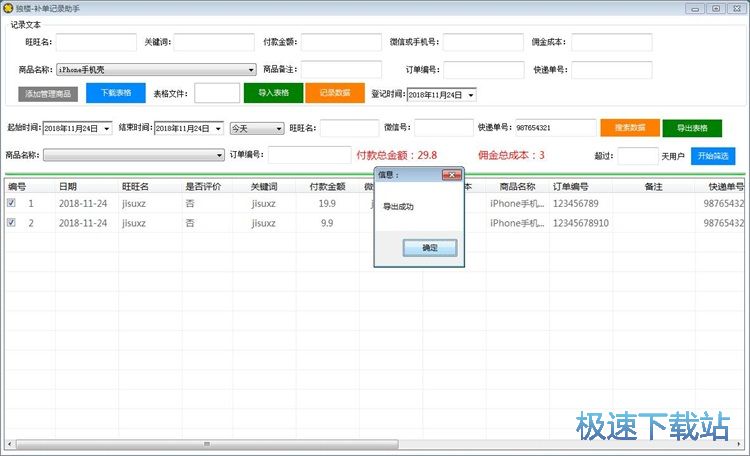This screenshot has height=456, width=750.
Task: Focus the 微信或手机号 input field
Action: [x=483, y=42]
